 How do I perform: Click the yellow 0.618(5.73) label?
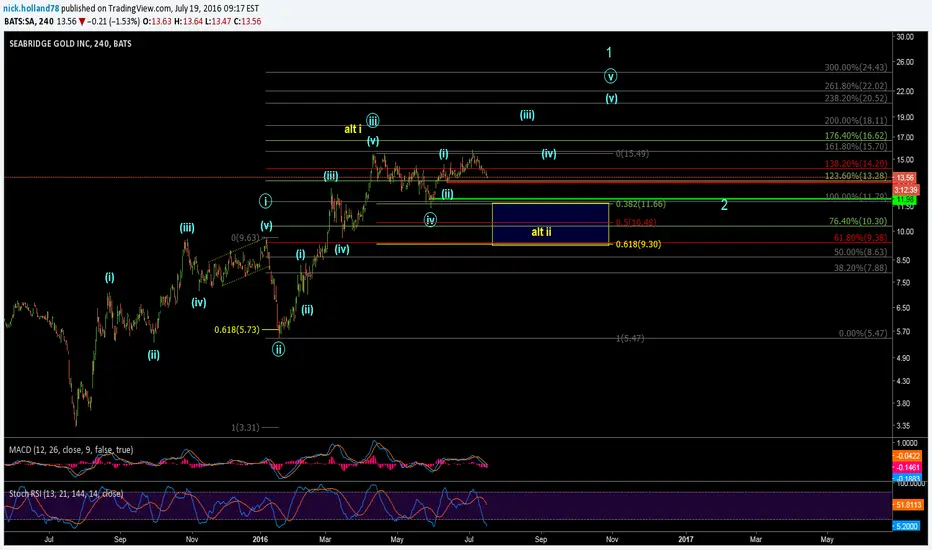(237, 330)
